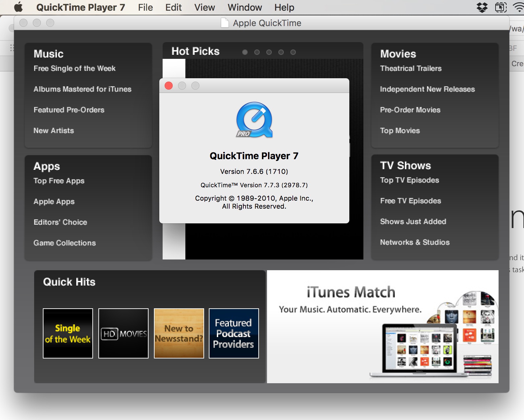The image size is (524, 420).
Task: Click the iTunes Match banner
Action: click(383, 327)
